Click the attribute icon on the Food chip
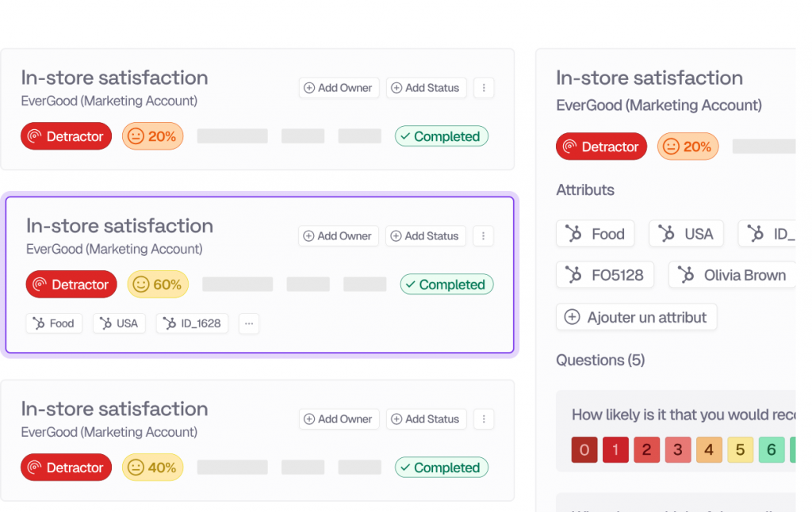The width and height of the screenshot is (812, 512). coord(38,323)
